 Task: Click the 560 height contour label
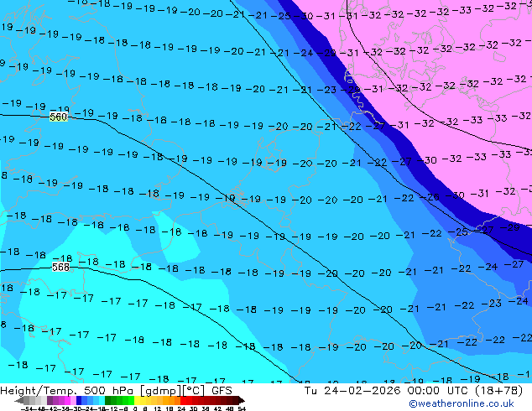tap(59, 117)
